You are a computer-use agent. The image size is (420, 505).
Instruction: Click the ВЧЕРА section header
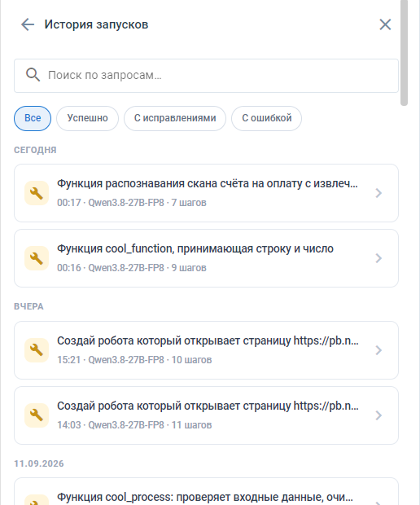(x=28, y=306)
